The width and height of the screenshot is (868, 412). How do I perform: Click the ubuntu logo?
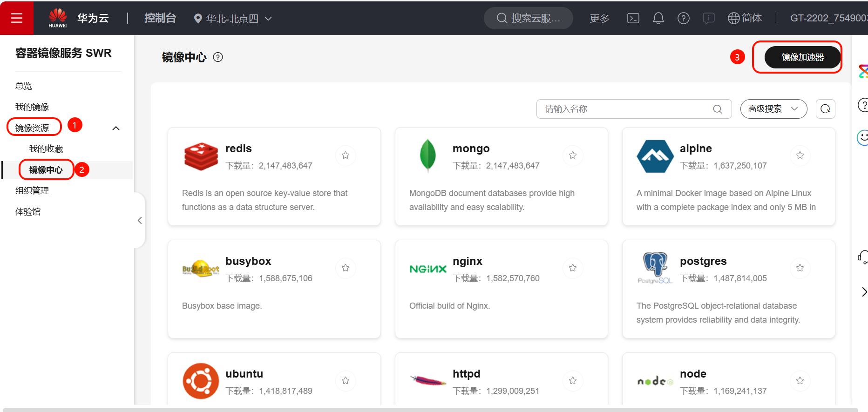point(201,381)
